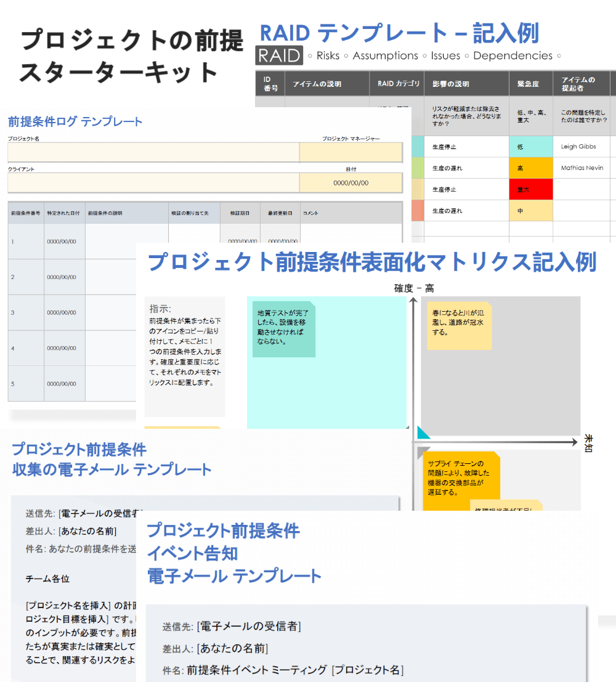
Task: Click the '低、中、高、重大' hint cell
Action: coord(531,116)
